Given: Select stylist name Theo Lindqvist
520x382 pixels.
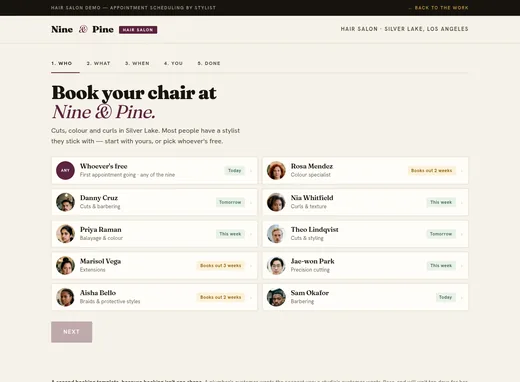Looking at the screenshot, I should pos(314,229).
